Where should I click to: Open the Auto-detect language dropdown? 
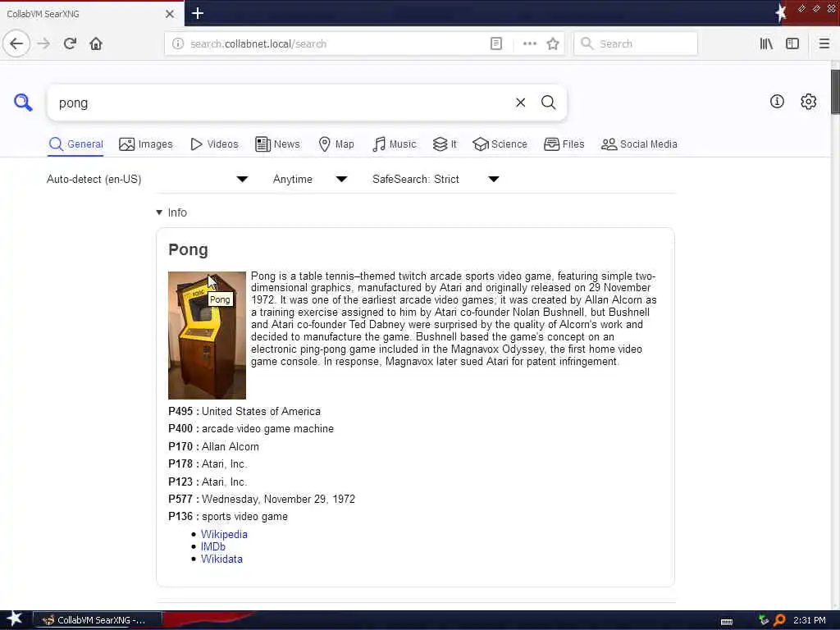pyautogui.click(x=148, y=179)
